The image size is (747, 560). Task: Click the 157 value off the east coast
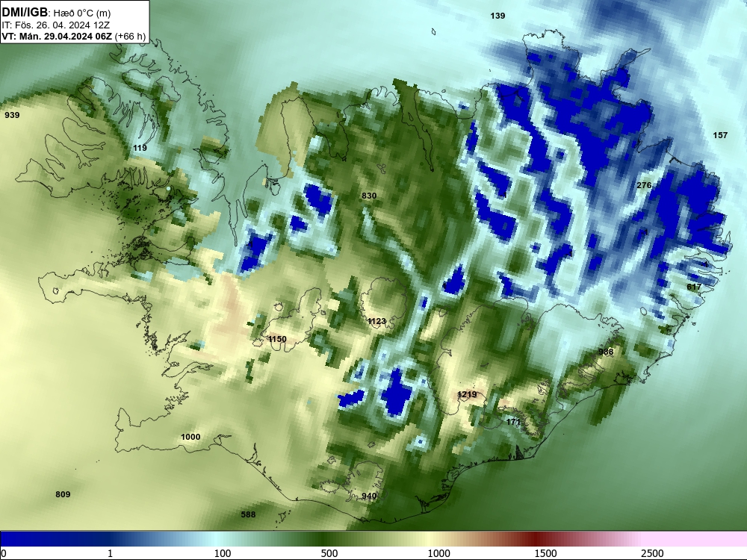tap(720, 135)
